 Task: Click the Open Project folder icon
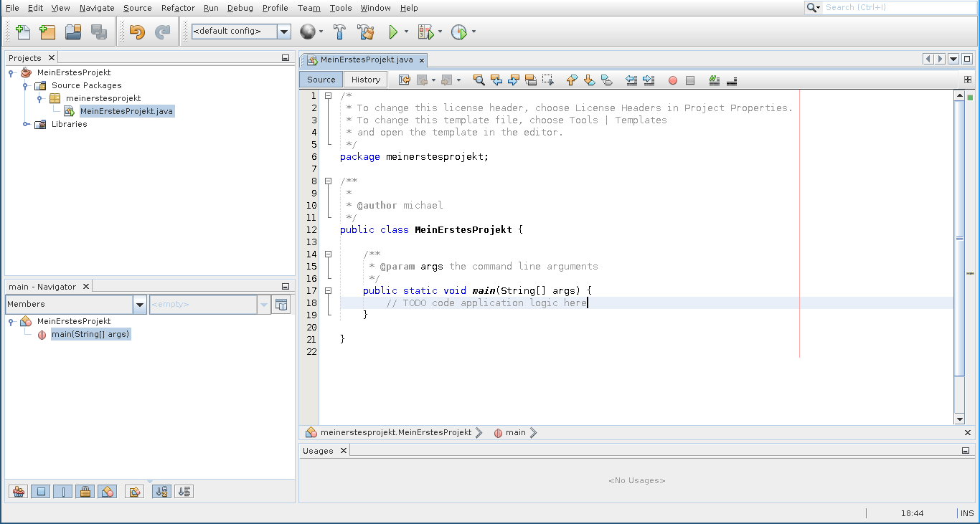pos(73,32)
